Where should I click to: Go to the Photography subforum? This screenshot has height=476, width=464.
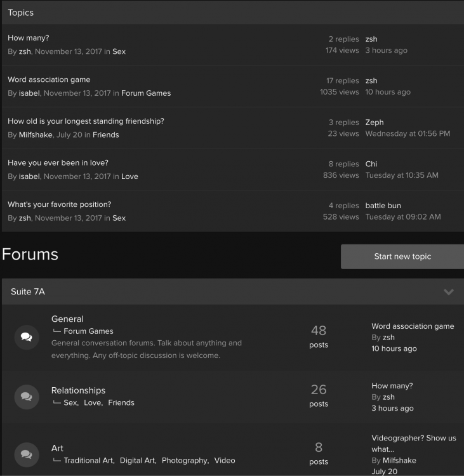tap(185, 461)
